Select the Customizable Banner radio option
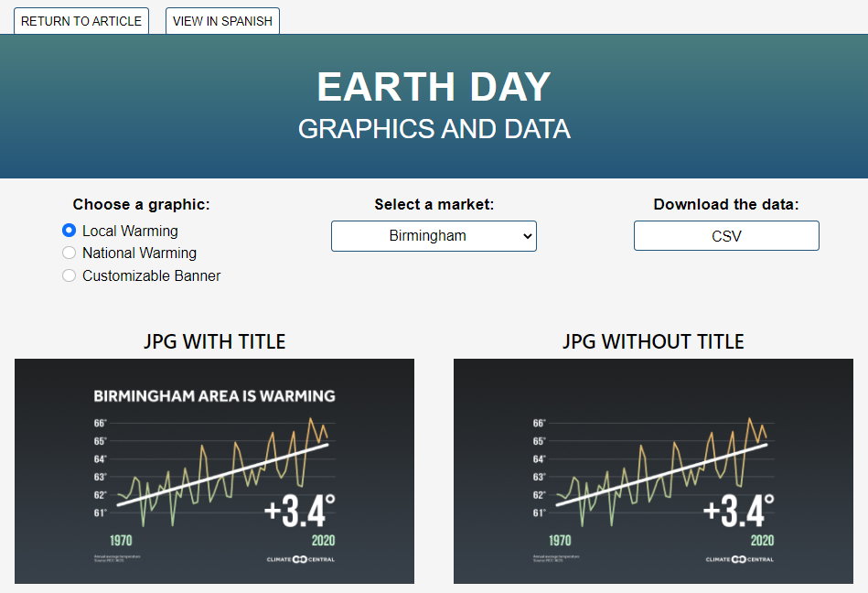 pos(70,275)
